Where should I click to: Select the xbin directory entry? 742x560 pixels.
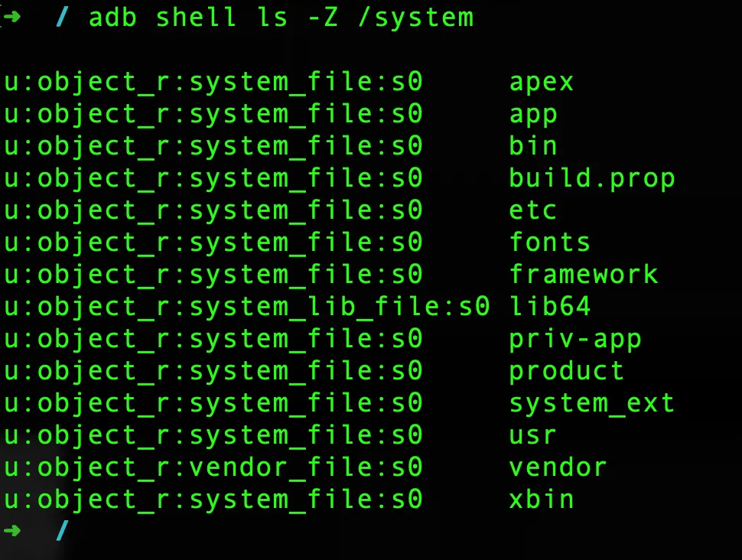[542, 499]
